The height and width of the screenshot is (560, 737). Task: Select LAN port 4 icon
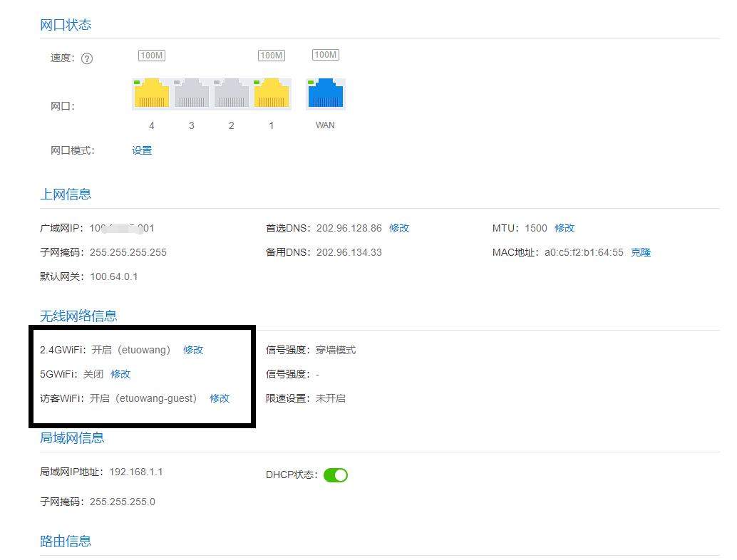point(151,93)
